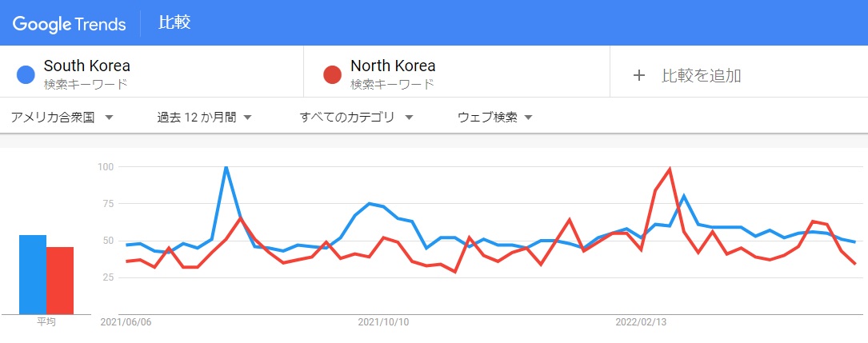Click the Google Trends logo
868x343 pixels.
69,24
